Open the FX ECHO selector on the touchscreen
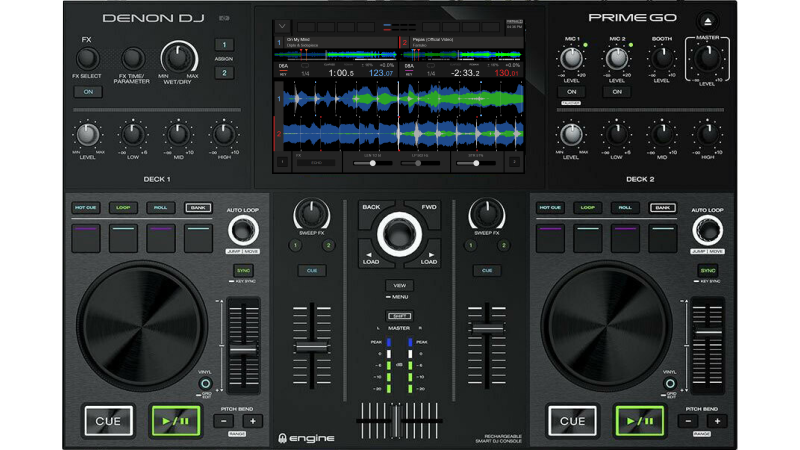Viewport: 800px width, 450px height. click(317, 162)
